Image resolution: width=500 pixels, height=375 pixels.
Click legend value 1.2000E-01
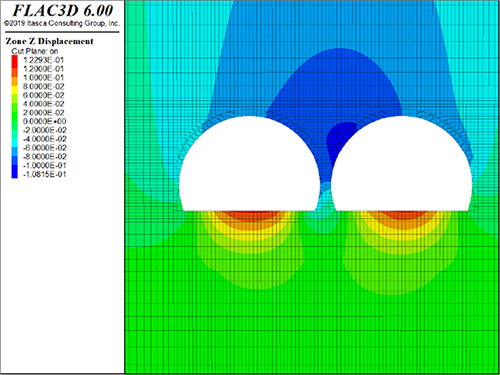tap(43, 69)
